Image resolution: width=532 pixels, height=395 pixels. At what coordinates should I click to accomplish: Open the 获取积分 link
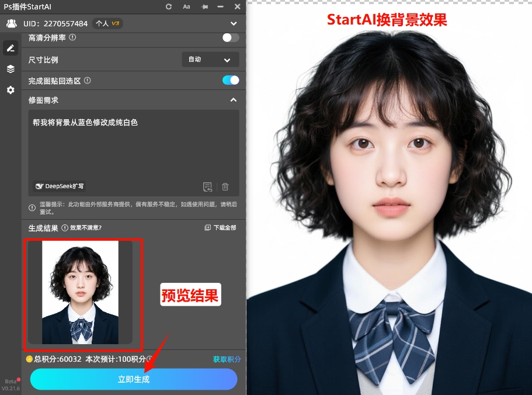227,359
